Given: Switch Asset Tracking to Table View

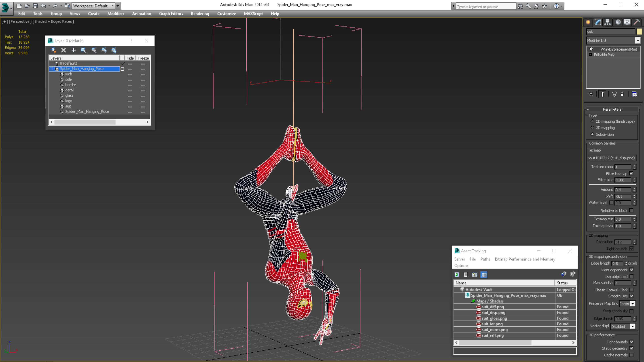Looking at the screenshot, I should tap(484, 275).
